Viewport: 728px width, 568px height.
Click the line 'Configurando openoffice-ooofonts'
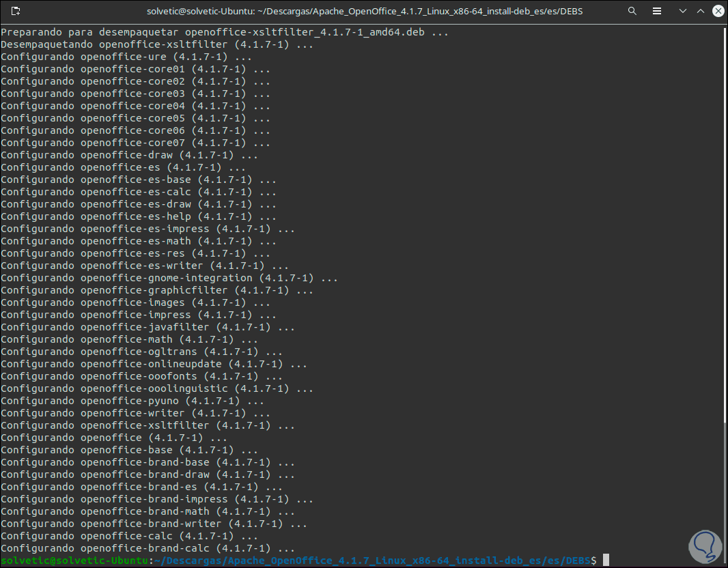tap(141, 376)
